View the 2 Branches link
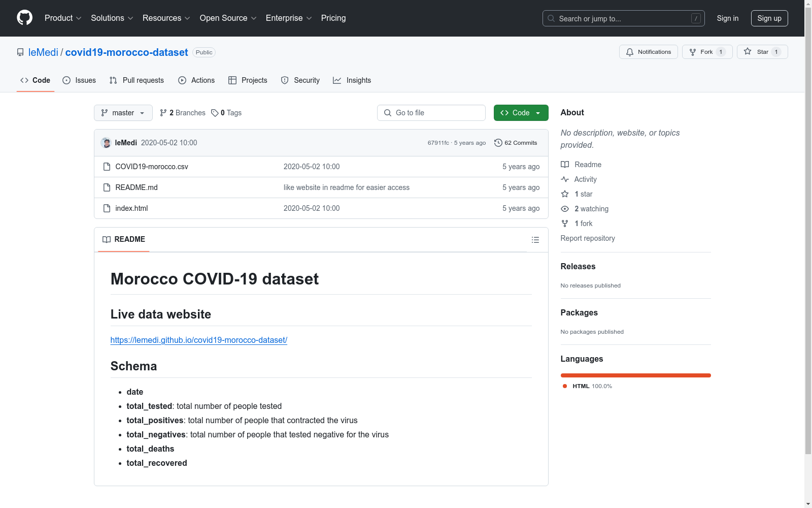812x508 pixels. coord(183,113)
